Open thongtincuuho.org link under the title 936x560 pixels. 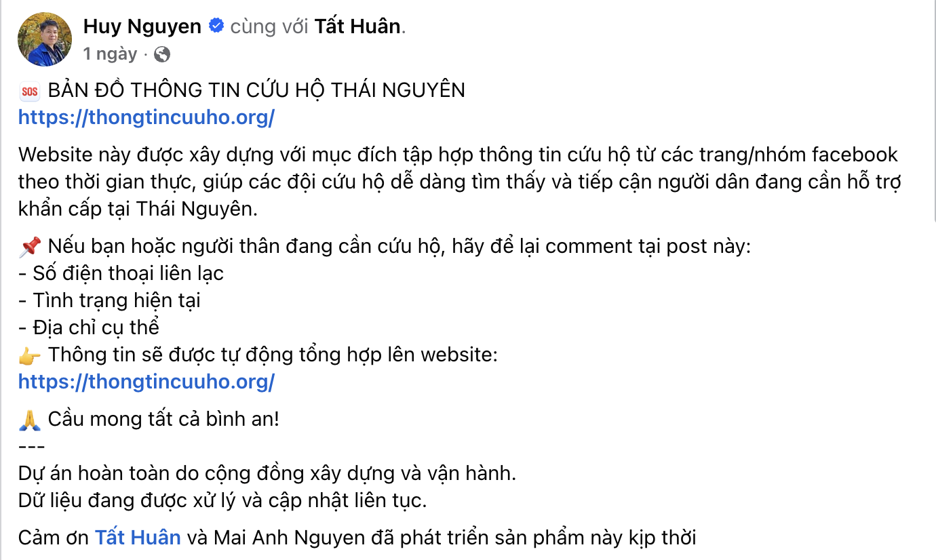(x=147, y=117)
